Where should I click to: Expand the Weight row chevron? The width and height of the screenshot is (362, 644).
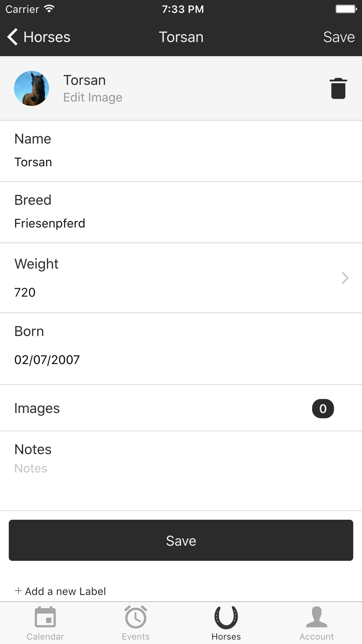tap(345, 278)
